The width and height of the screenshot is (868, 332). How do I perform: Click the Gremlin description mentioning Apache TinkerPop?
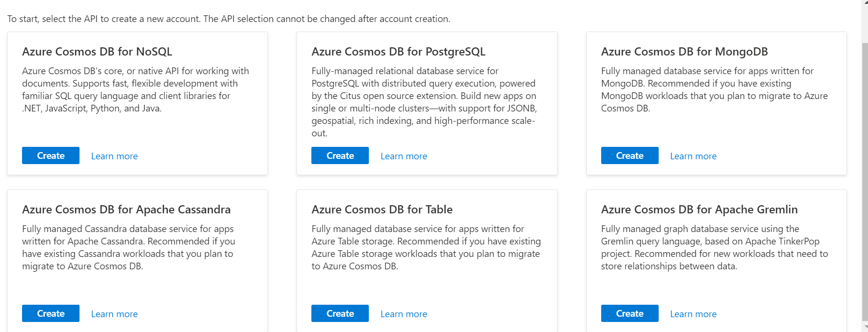click(714, 247)
